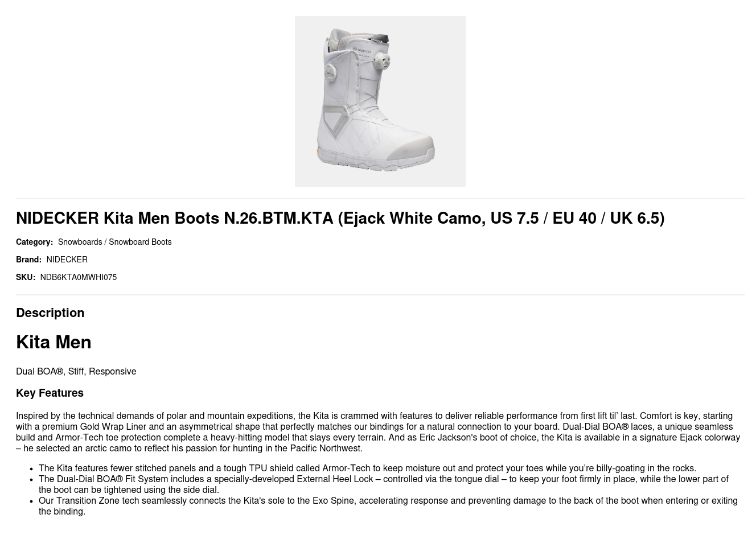Click the bullet about Transition Zone tech
This screenshot has width=756, height=543.
click(388, 506)
